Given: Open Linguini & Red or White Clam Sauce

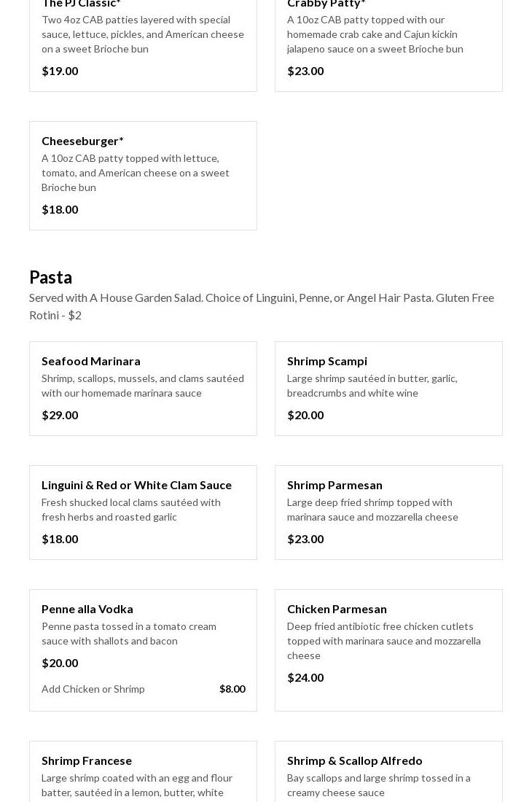Looking at the screenshot, I should pos(136,485).
